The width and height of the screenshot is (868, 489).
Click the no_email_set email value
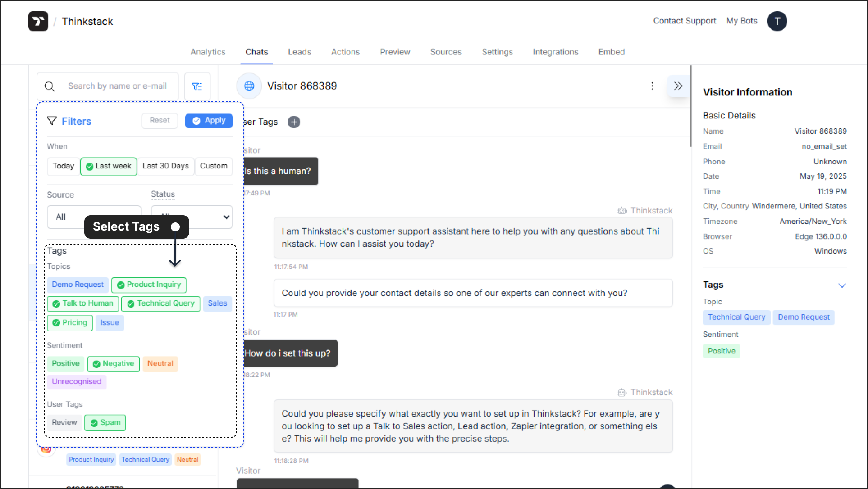tap(824, 147)
